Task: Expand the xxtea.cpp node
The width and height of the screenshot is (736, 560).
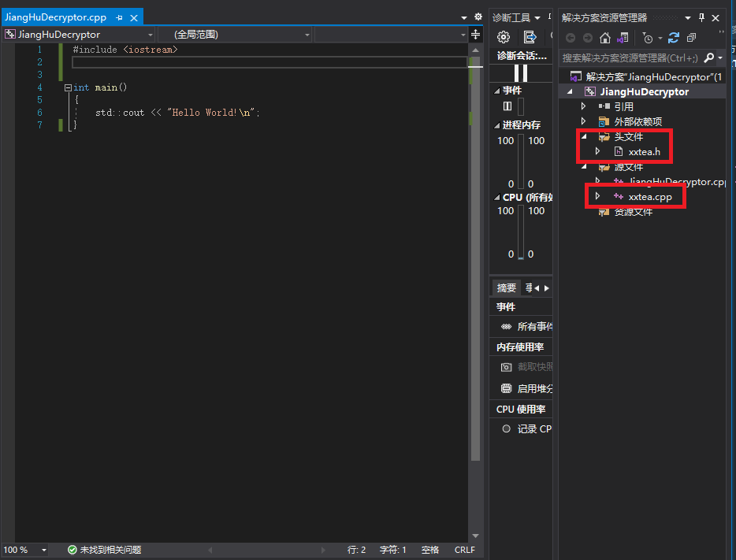Action: coord(597,196)
